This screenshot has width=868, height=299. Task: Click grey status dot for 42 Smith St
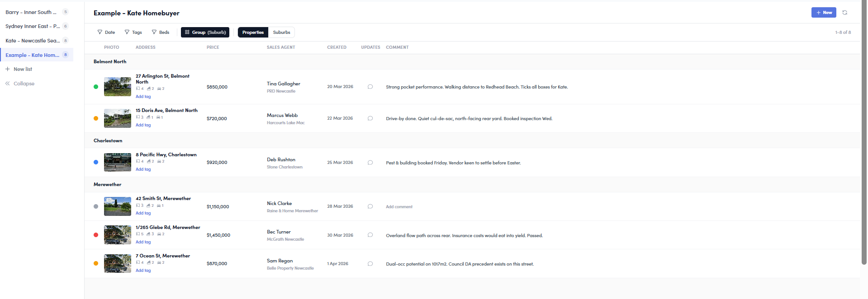coord(96,206)
